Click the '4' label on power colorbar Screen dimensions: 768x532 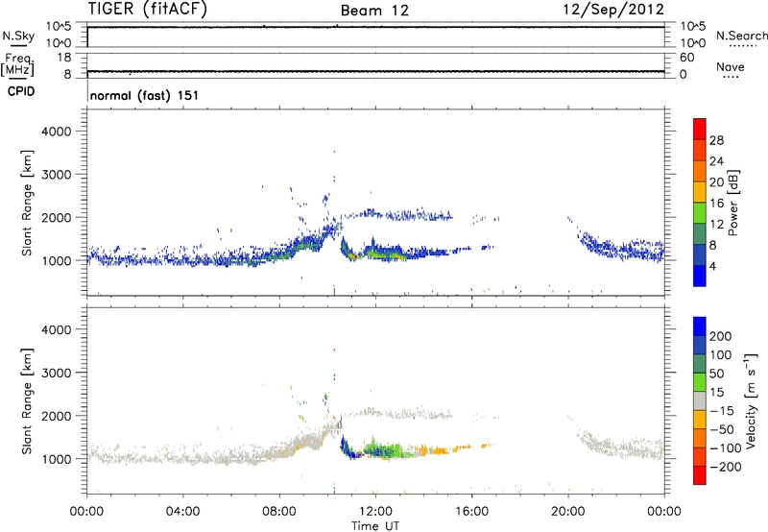coord(713,267)
